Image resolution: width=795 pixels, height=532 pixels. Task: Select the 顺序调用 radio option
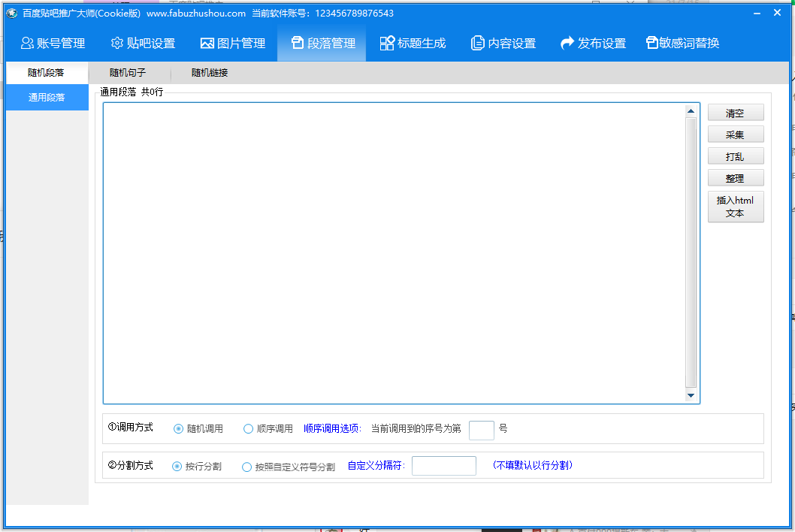tap(249, 429)
